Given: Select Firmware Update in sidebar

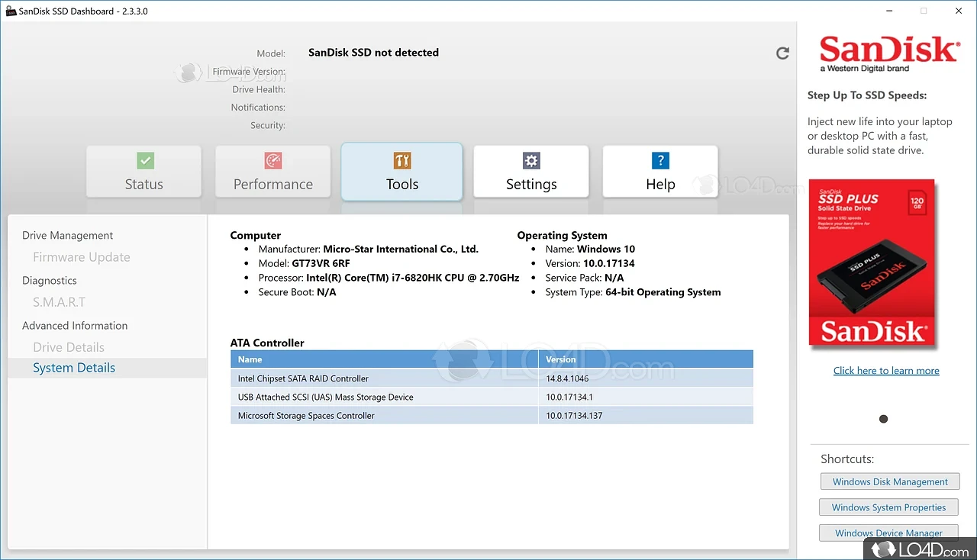Looking at the screenshot, I should point(82,257).
